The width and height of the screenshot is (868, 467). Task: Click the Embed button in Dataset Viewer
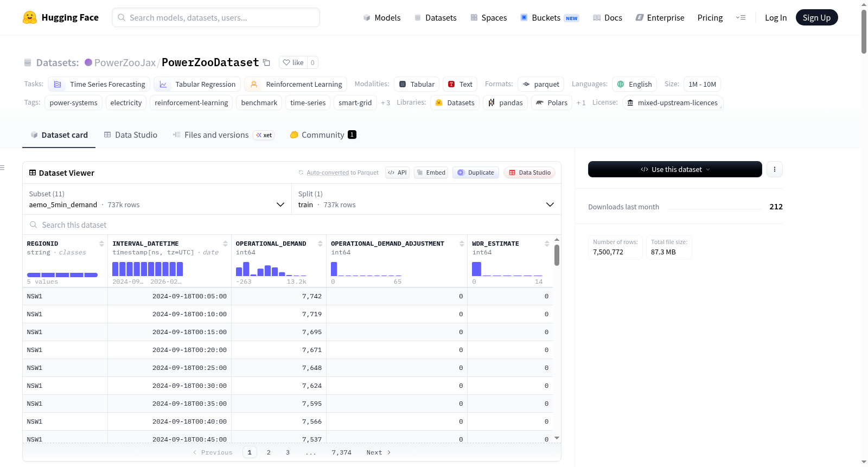point(431,172)
